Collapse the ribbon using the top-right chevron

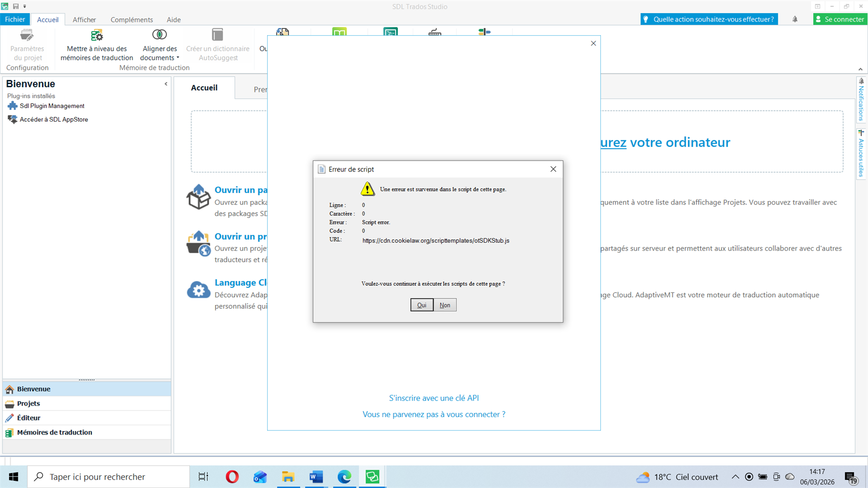860,68
